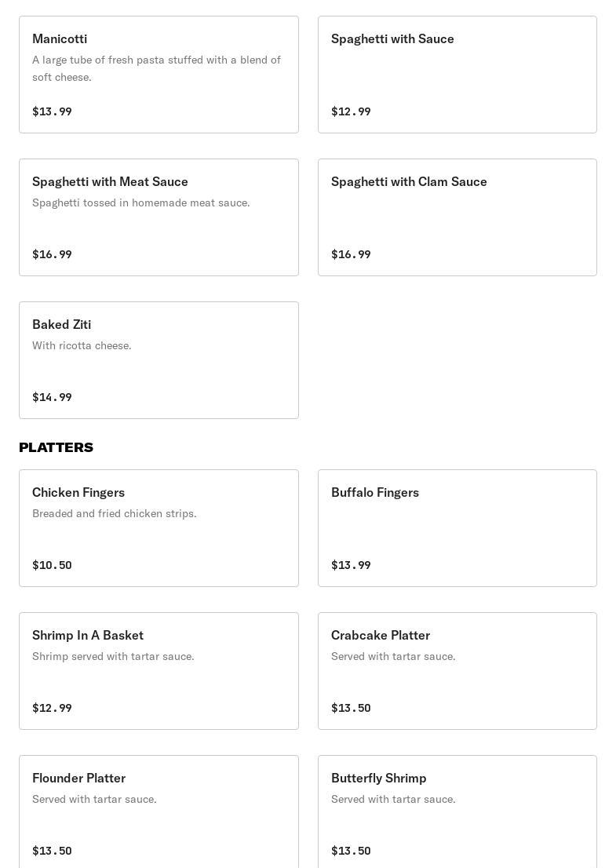Click the Crabcake Platter title text
This screenshot has height=868, width=616.
coord(381,635)
